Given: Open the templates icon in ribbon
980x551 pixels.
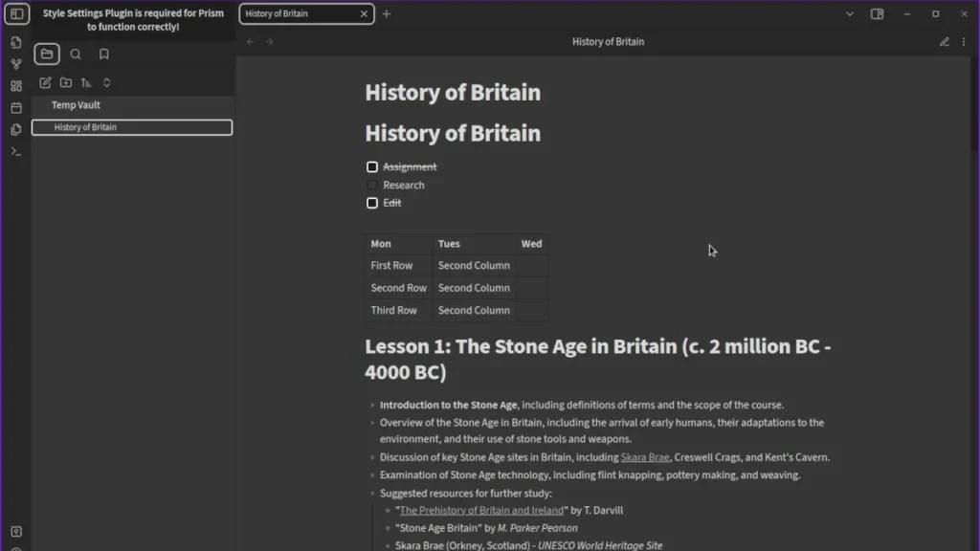Looking at the screenshot, I should (16, 129).
